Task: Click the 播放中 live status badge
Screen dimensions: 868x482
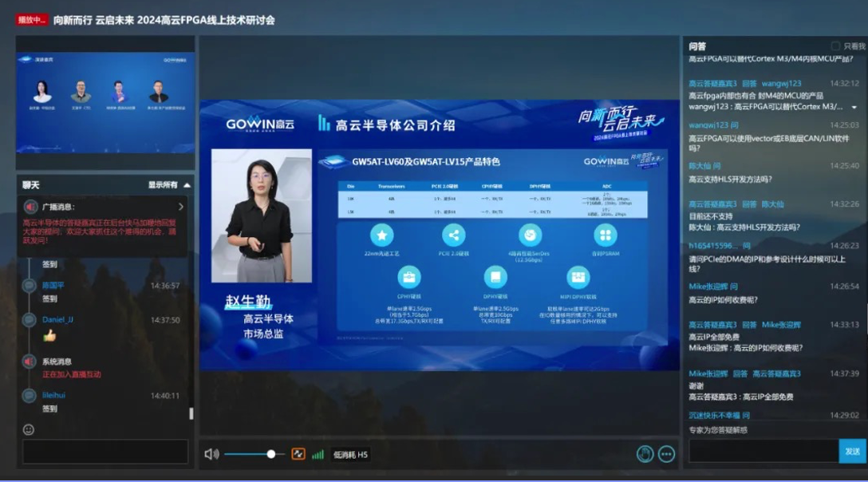Action: pyautogui.click(x=32, y=20)
